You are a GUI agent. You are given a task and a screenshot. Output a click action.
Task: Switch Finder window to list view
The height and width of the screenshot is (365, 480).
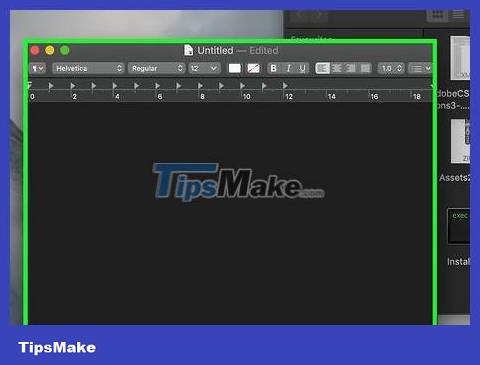[x=458, y=15]
